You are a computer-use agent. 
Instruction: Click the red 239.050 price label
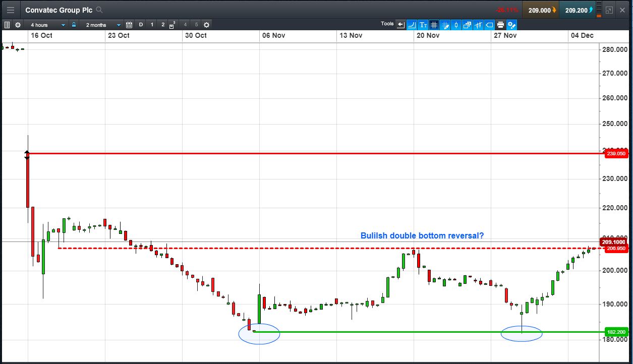[x=616, y=154]
